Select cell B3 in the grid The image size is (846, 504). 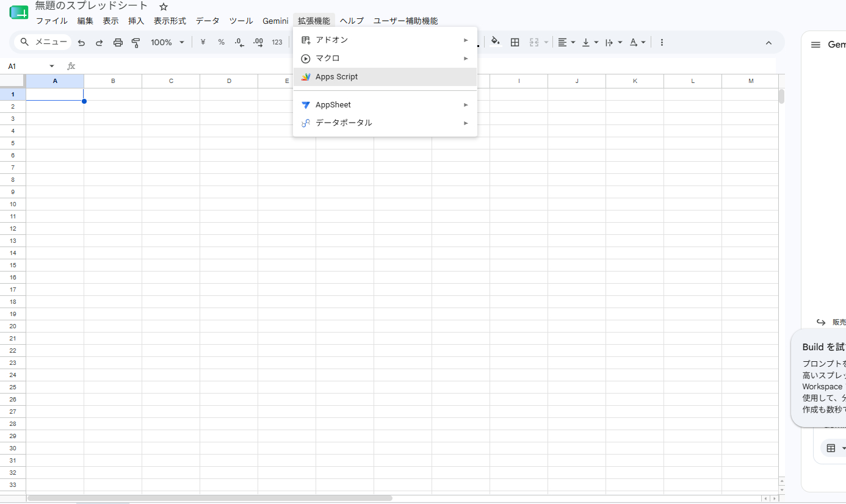tap(113, 118)
